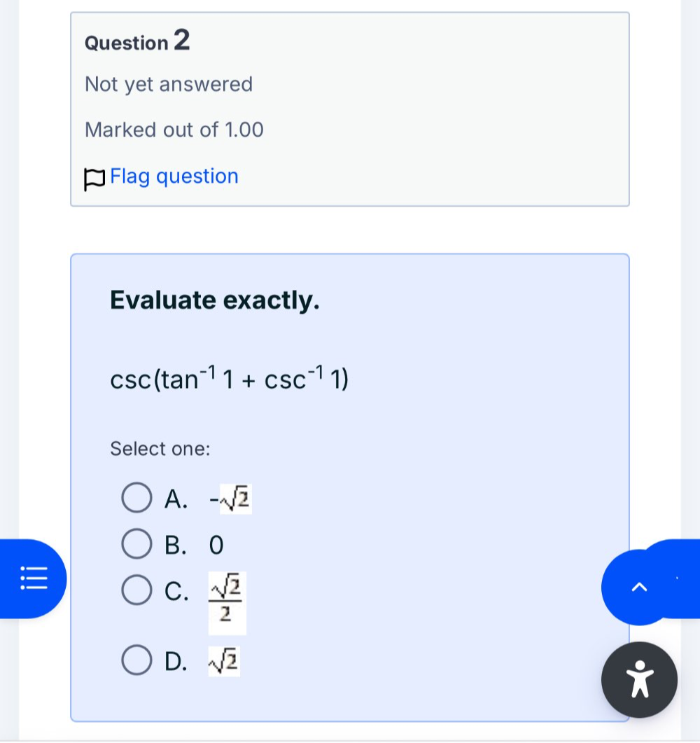Click the Not yet answered status text
Viewport: 700px width, 743px height.
click(x=168, y=84)
